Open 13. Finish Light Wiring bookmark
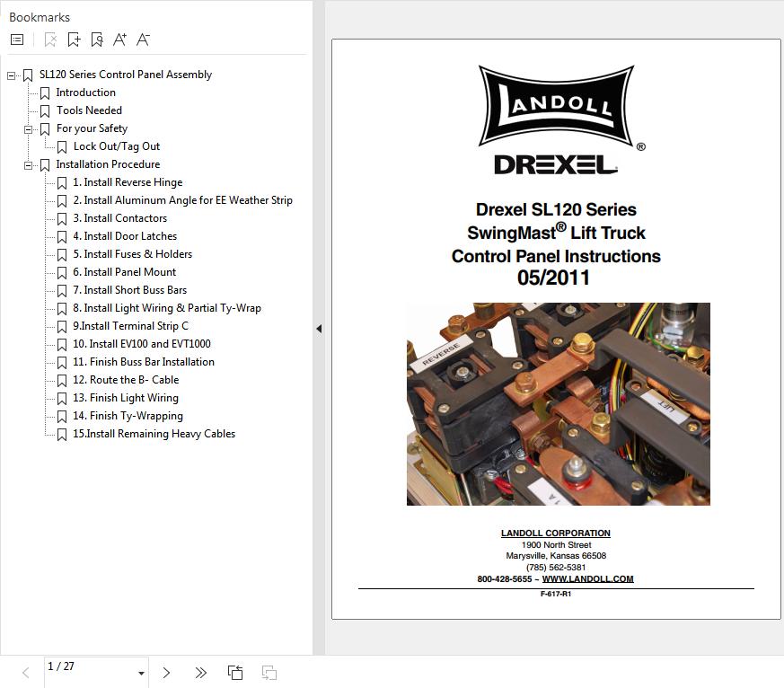The image size is (784, 688). (126, 399)
